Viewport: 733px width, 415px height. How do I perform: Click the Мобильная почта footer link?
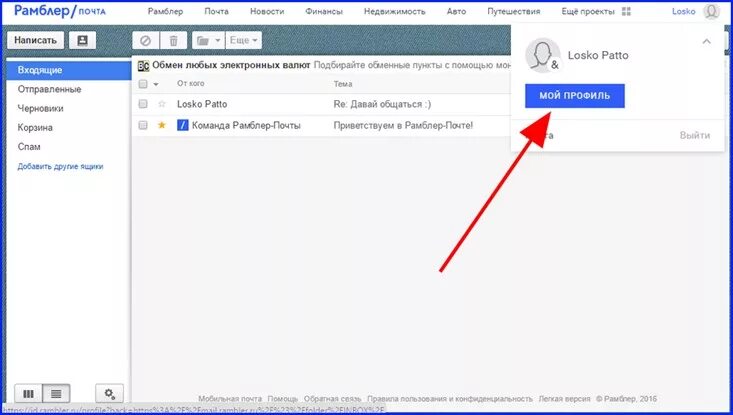[230, 399]
